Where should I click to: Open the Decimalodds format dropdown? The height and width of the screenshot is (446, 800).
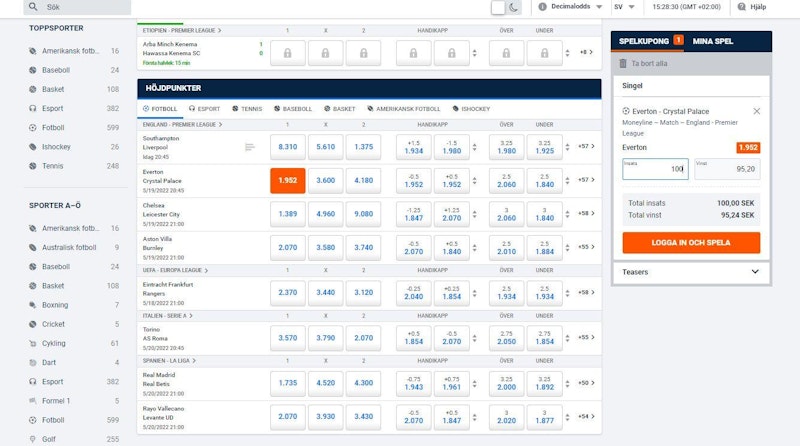tap(570, 7)
